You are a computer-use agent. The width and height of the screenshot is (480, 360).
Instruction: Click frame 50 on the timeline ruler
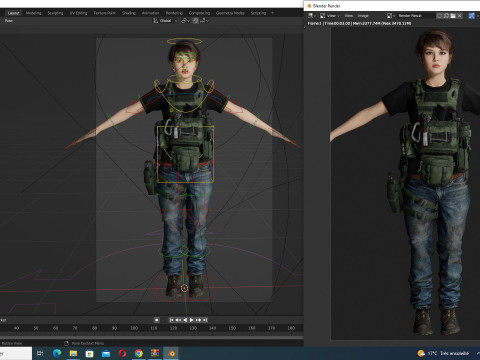[36, 328]
